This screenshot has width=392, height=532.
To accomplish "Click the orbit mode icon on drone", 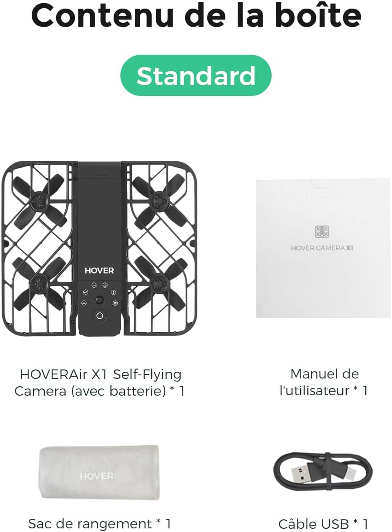I will pos(105,285).
